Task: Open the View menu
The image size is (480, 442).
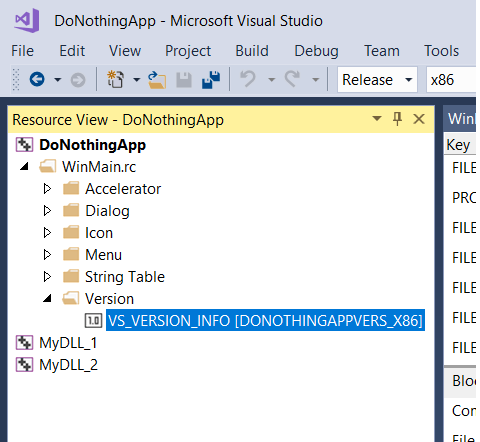Action: [x=125, y=51]
